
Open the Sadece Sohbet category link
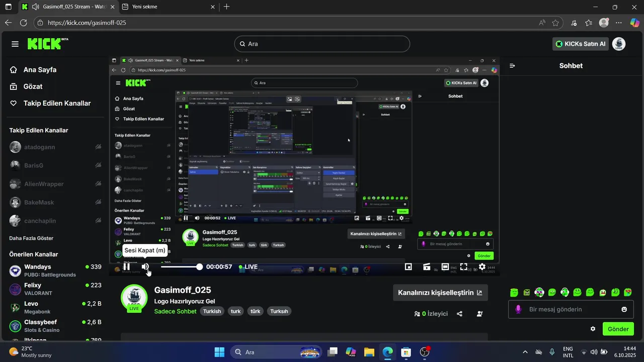coord(176,311)
